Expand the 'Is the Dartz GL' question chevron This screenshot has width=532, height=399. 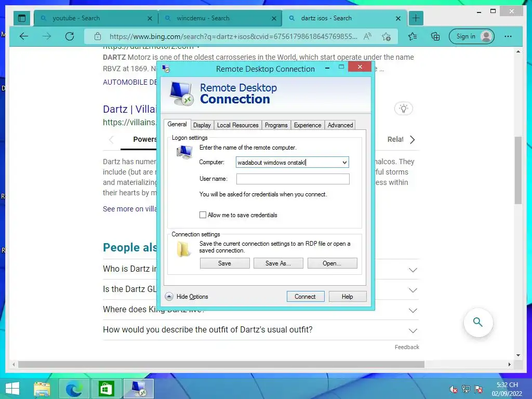point(413,290)
